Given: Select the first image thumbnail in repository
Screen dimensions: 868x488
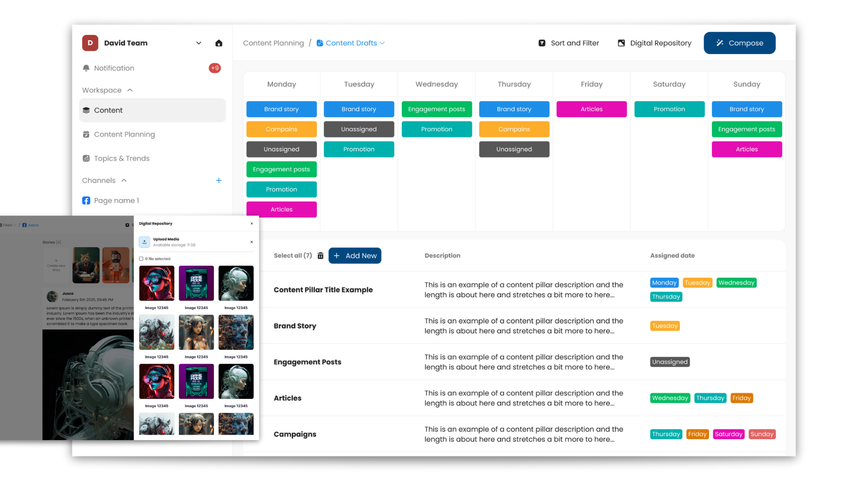Looking at the screenshot, I should 156,283.
